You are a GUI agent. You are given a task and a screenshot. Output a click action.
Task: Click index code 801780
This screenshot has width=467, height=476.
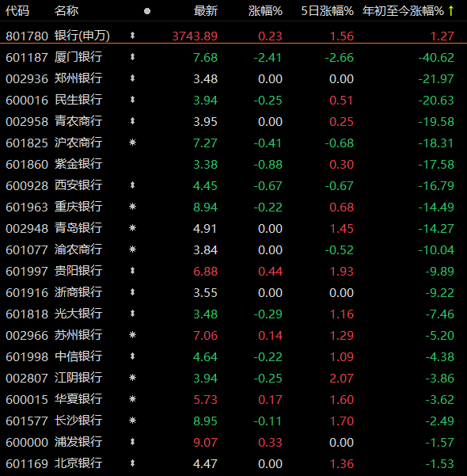[x=27, y=36]
